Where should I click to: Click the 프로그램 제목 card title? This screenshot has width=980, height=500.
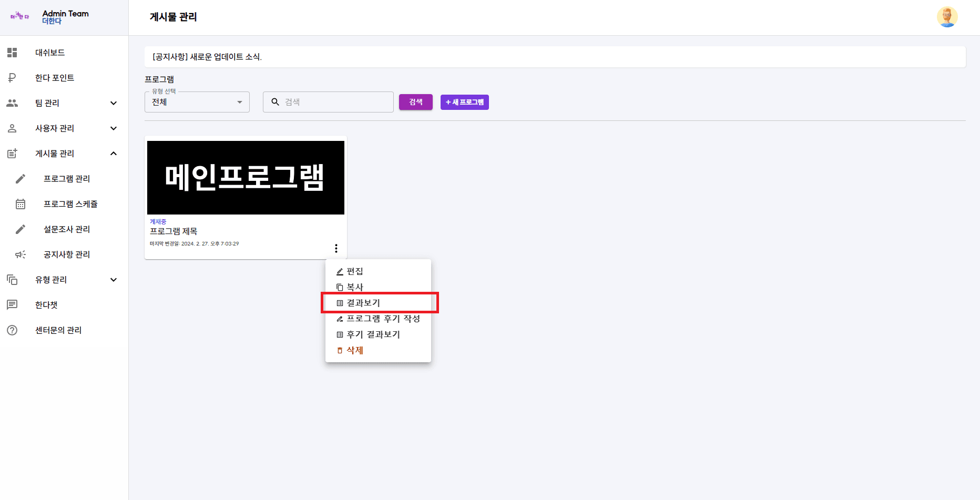(x=173, y=231)
